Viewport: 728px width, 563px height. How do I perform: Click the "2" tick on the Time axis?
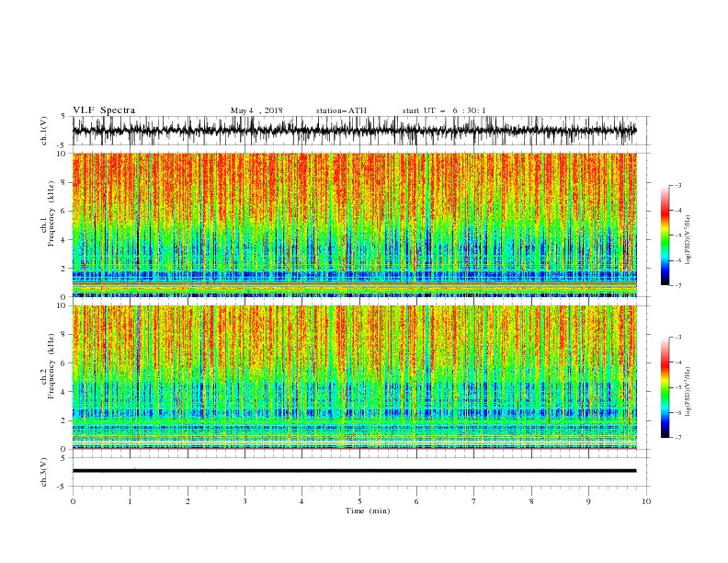tap(188, 501)
